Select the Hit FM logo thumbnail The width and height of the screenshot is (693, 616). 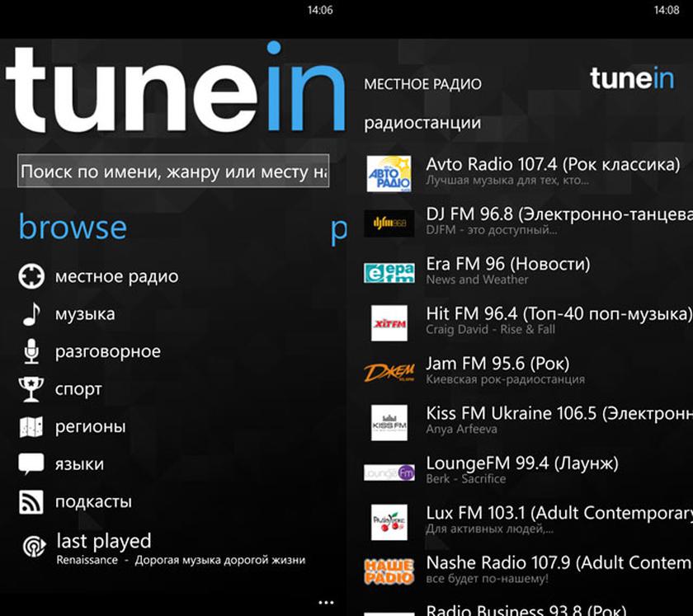point(389,322)
